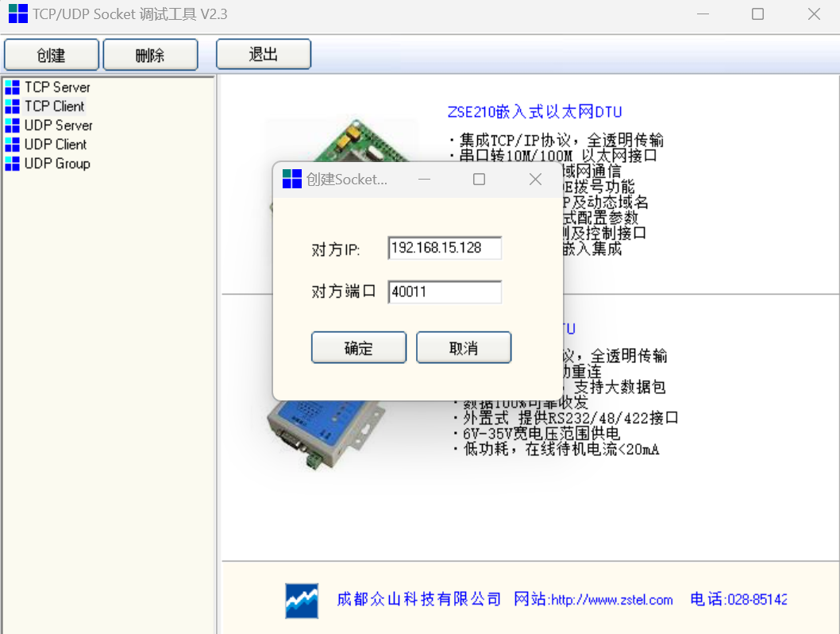840x634 pixels.
Task: Click the UDP Client tree icon
Action: pyautogui.click(x=12, y=145)
